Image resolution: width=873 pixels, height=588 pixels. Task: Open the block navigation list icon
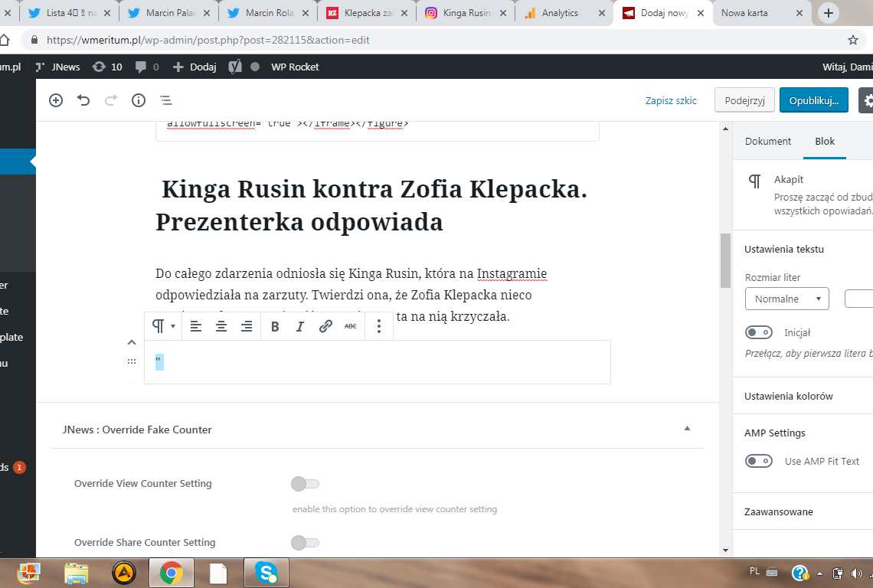[165, 100]
